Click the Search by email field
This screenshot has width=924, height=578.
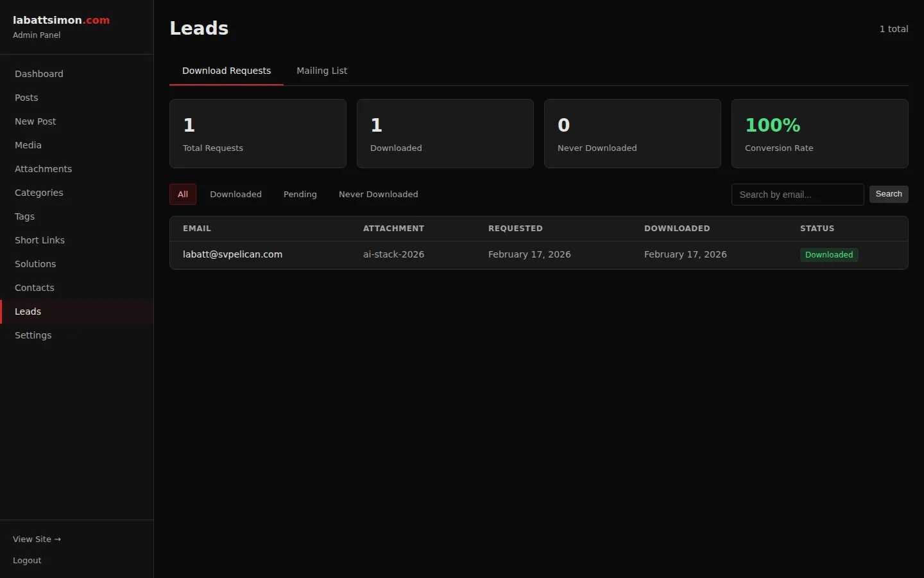tap(797, 195)
